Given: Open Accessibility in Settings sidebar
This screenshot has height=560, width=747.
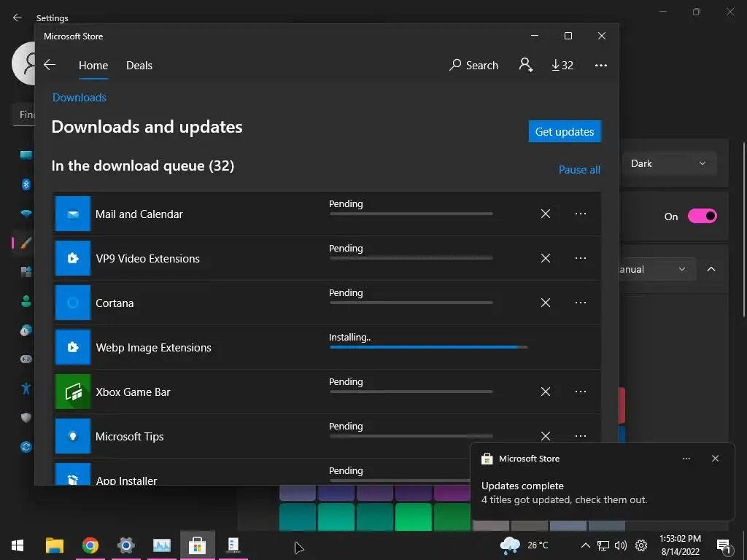Looking at the screenshot, I should [26, 389].
